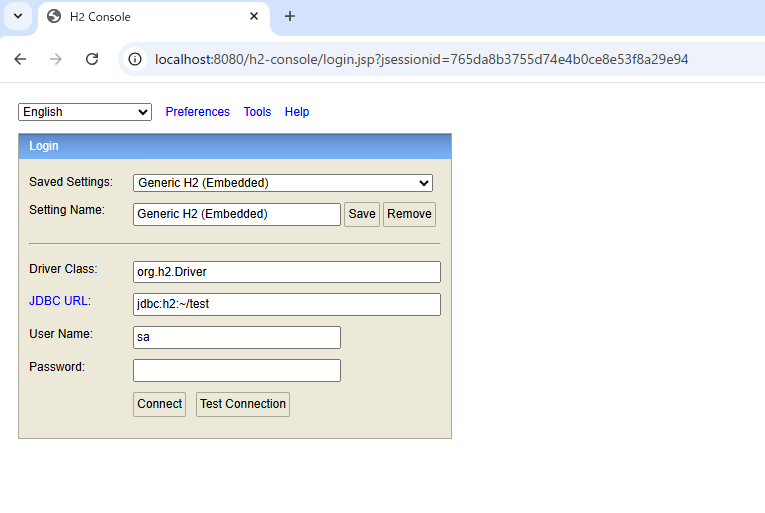
Task: Remove the Generic H2 setting
Action: (x=409, y=214)
